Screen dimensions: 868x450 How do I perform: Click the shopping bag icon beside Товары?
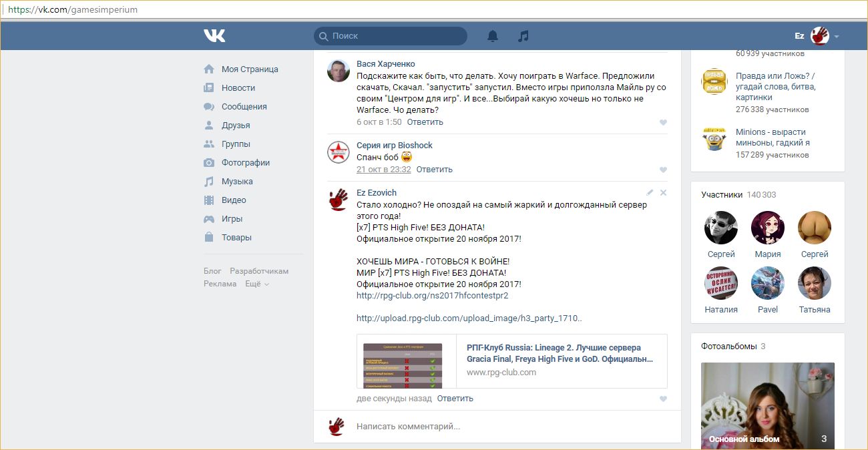[x=209, y=238]
